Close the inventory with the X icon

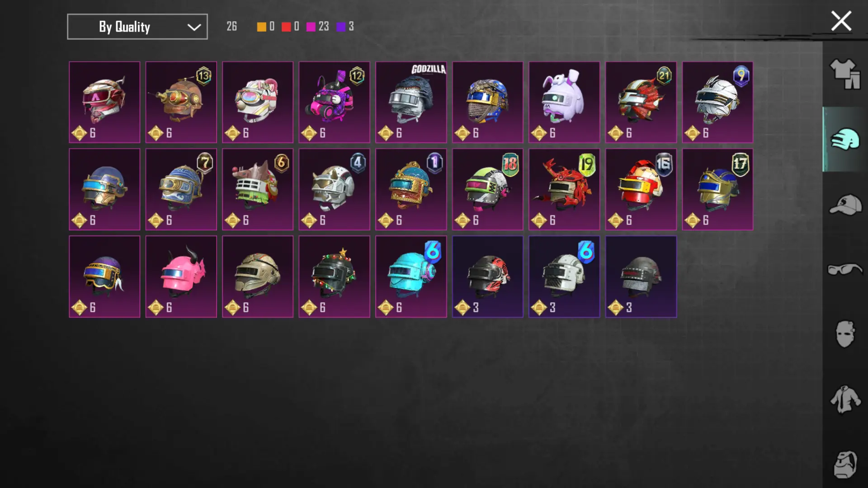tap(841, 21)
